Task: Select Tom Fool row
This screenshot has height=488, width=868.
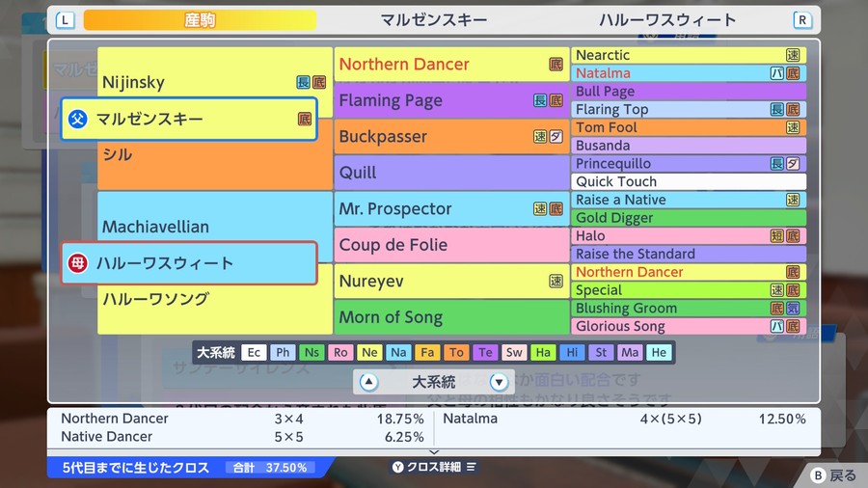Action: [689, 127]
